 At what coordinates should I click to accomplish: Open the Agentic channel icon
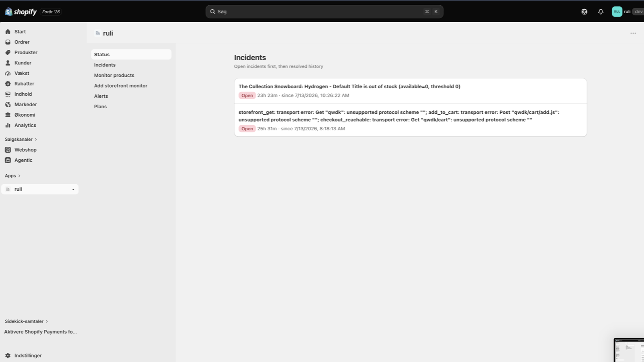[x=8, y=160]
